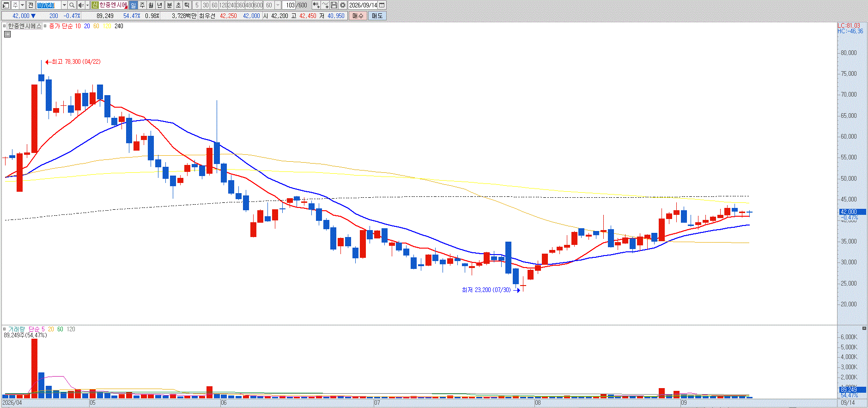Open the calendar date picker icon

[x=382, y=5]
